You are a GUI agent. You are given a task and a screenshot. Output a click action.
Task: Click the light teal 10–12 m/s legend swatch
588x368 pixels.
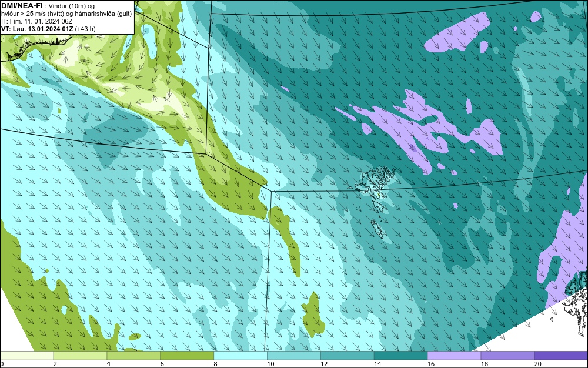tap(294, 355)
